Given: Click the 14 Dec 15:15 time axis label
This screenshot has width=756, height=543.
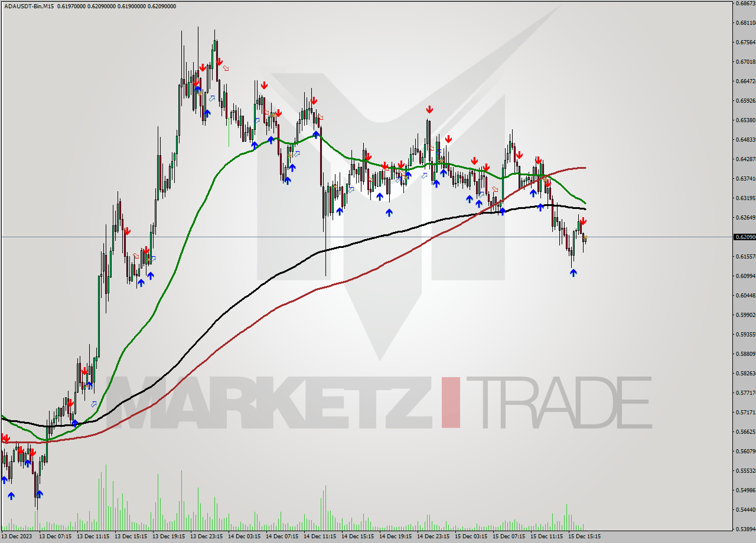Looking at the screenshot, I should [x=357, y=537].
